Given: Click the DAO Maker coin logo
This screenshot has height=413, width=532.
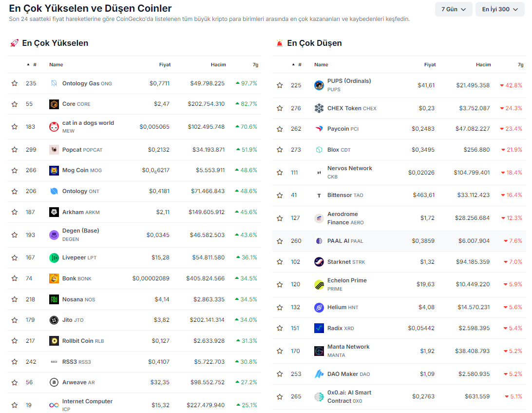Looking at the screenshot, I should click(319, 374).
